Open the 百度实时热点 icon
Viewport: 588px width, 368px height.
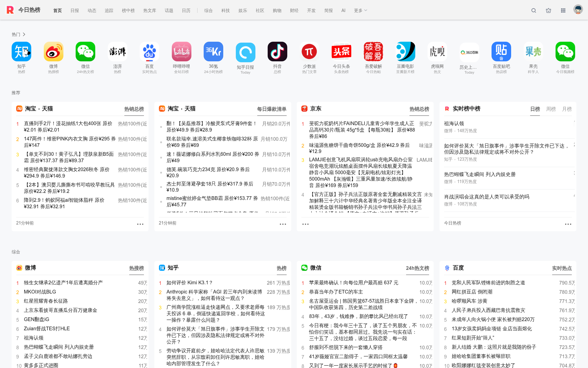(x=149, y=52)
